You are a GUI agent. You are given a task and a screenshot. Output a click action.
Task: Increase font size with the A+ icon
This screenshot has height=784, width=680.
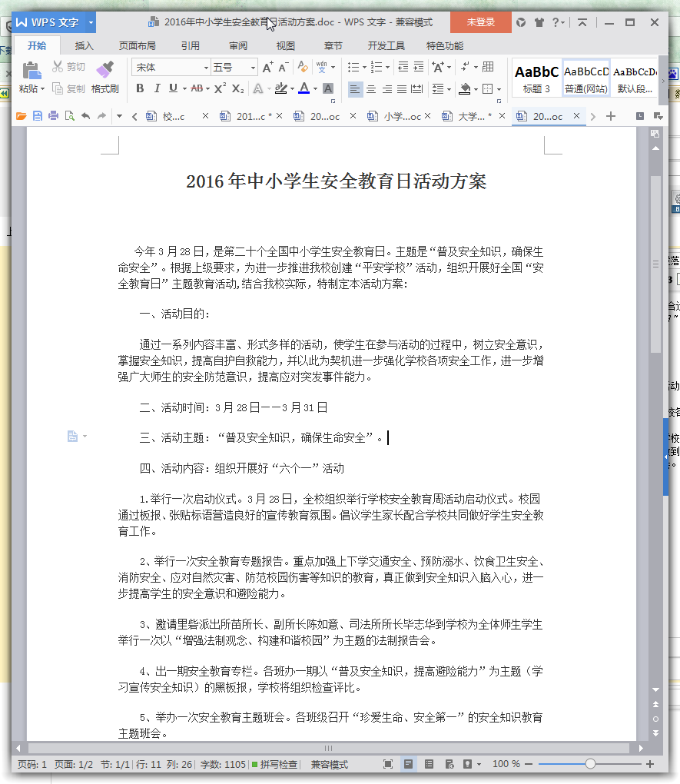click(x=268, y=67)
